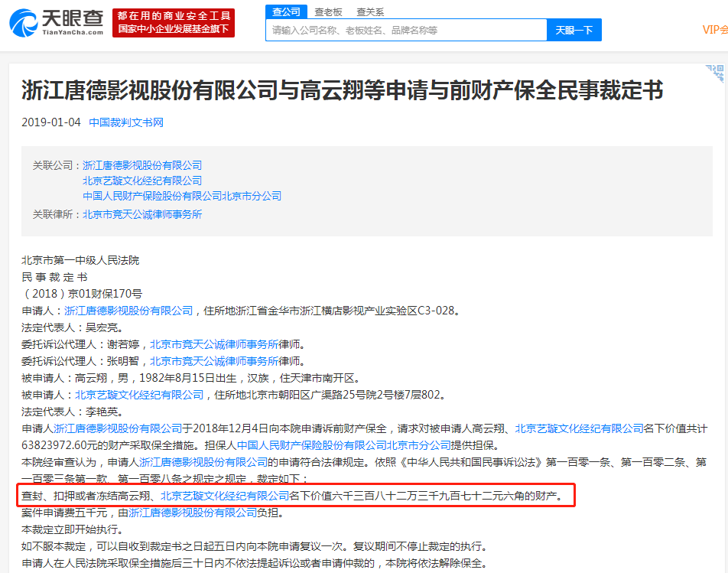This screenshot has width=728, height=573.
Task: Open related law firm 北京市竞天公诚律师事务所
Action: point(142,214)
